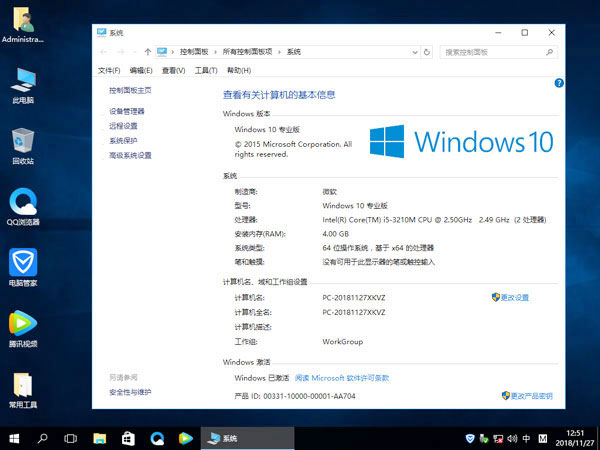This screenshot has height=450, width=600.
Task: Click the 4.00 GB RAM value
Action: click(x=336, y=234)
